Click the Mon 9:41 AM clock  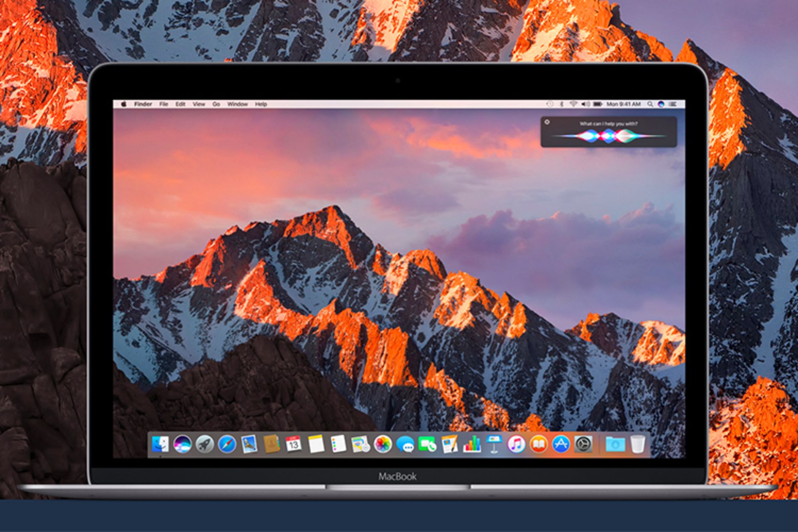[623, 104]
